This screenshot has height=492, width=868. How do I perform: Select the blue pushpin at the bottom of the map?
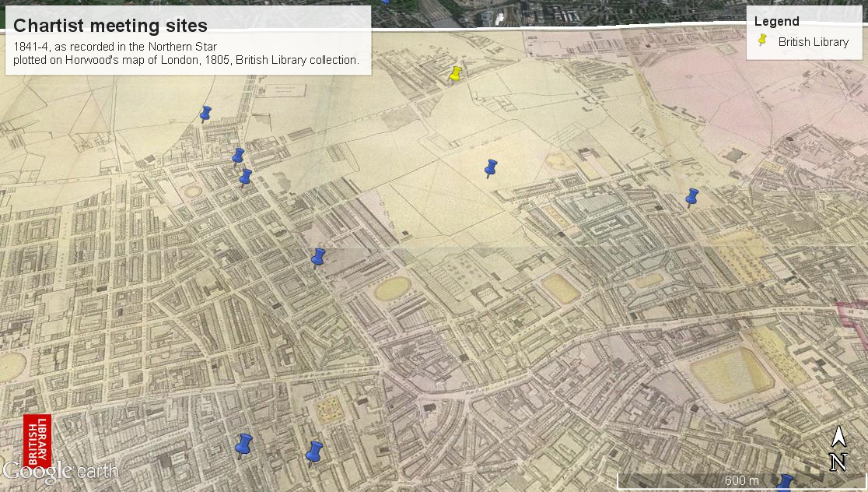(x=314, y=452)
